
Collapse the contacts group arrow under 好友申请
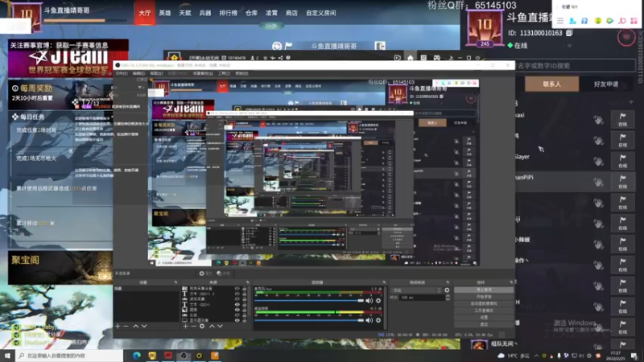click(x=631, y=103)
